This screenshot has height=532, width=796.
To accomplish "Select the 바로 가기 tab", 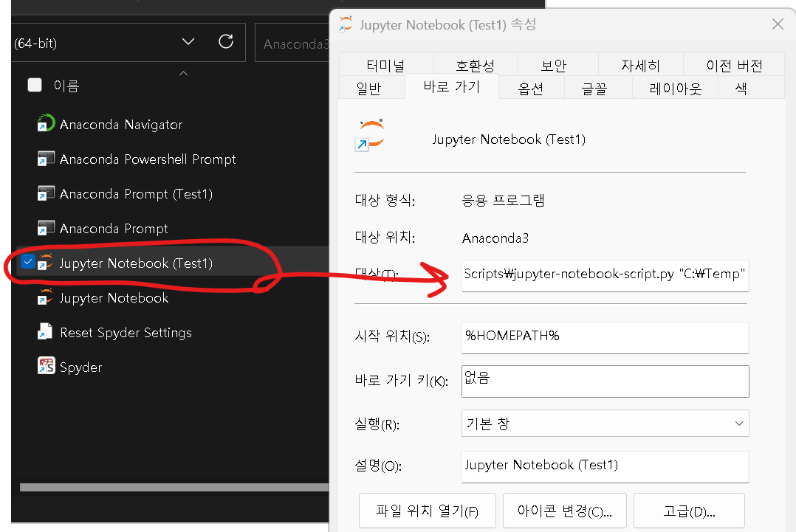I will click(451, 86).
